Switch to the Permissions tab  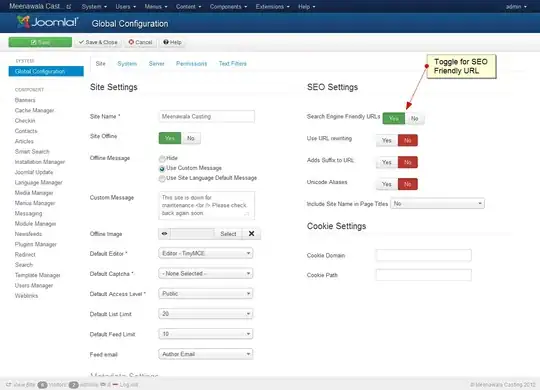[x=191, y=64]
